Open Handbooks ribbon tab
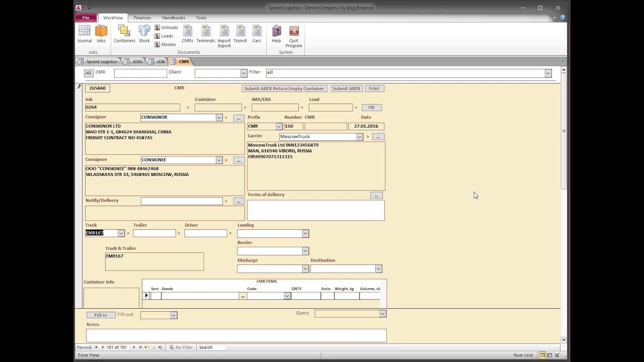Image resolution: width=644 pixels, height=362 pixels. (x=174, y=18)
